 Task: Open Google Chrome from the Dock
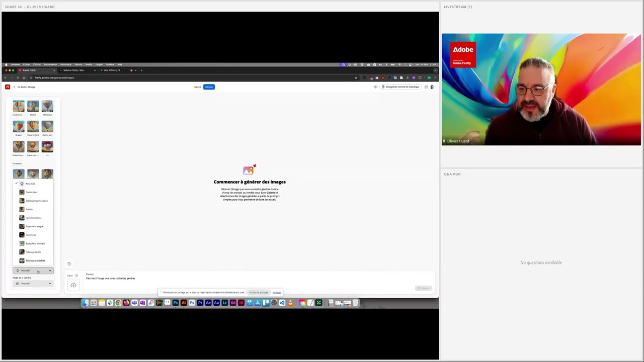click(118, 303)
